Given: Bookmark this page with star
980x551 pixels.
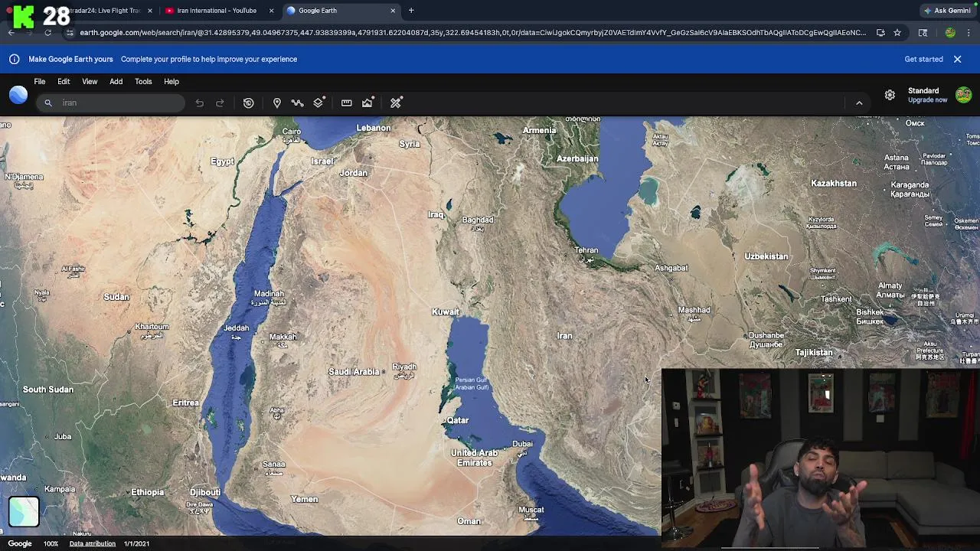Looking at the screenshot, I should [x=897, y=33].
